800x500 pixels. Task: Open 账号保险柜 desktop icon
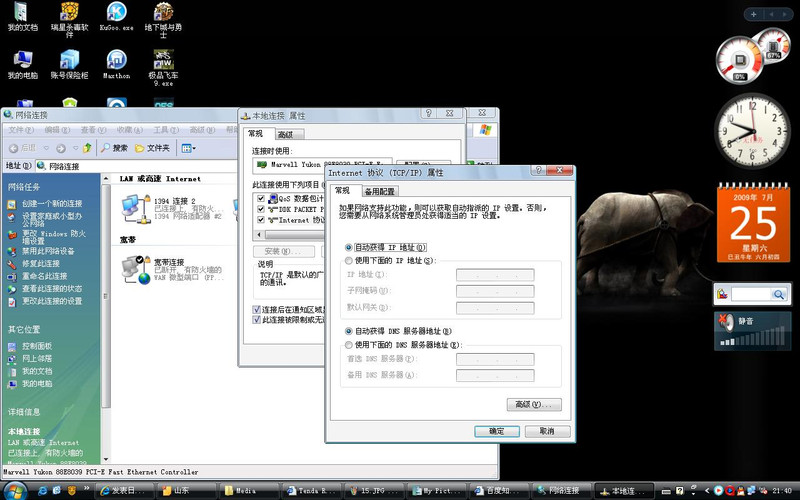point(69,65)
